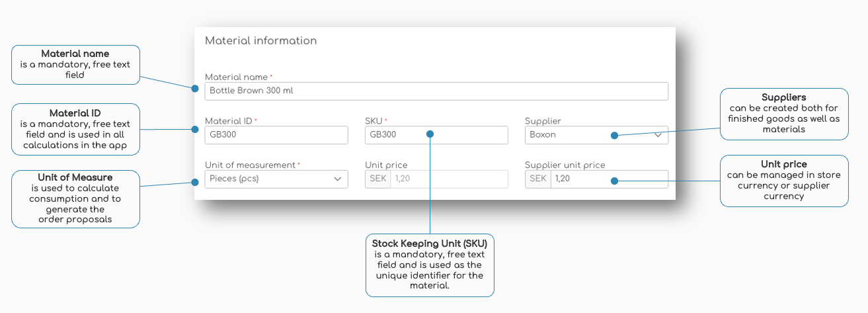The height and width of the screenshot is (313, 868).
Task: Click the blue marker dot on Material ID
Action: [195, 131]
